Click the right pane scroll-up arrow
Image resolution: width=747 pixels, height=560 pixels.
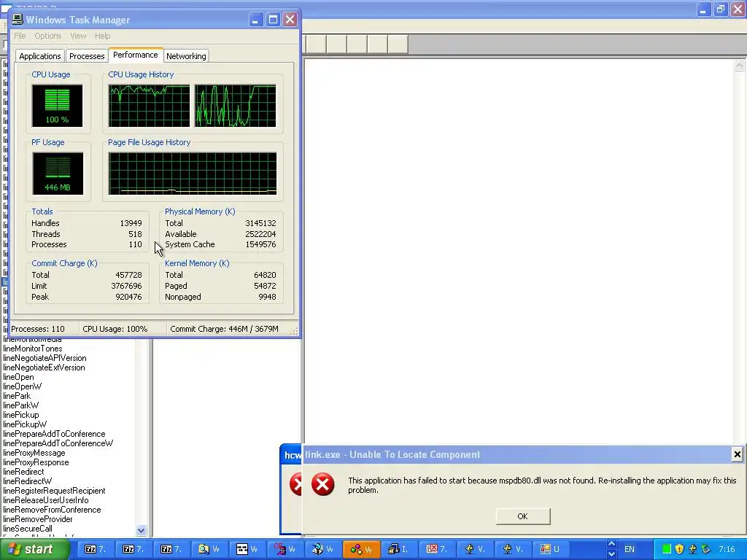point(740,64)
